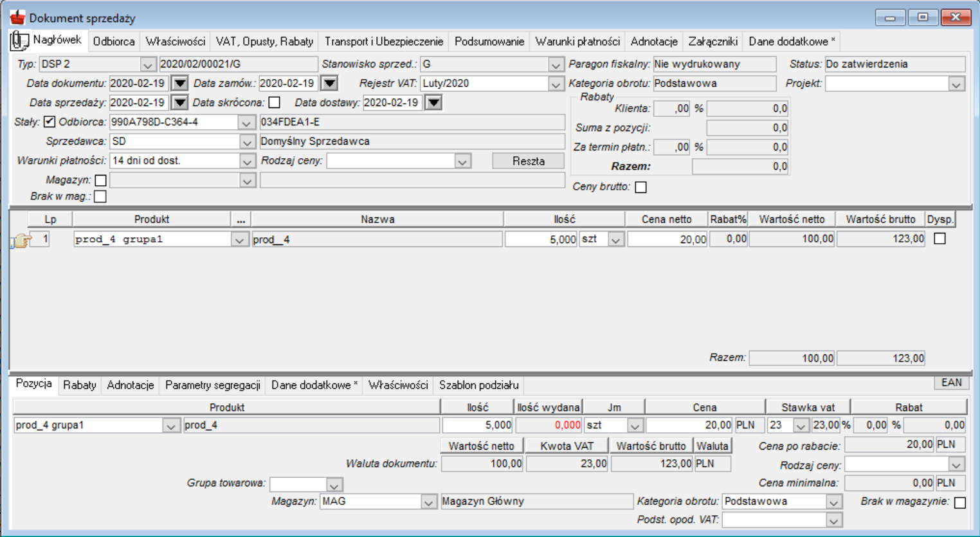Click the Lp column header
The image size is (980, 537).
[51, 219]
